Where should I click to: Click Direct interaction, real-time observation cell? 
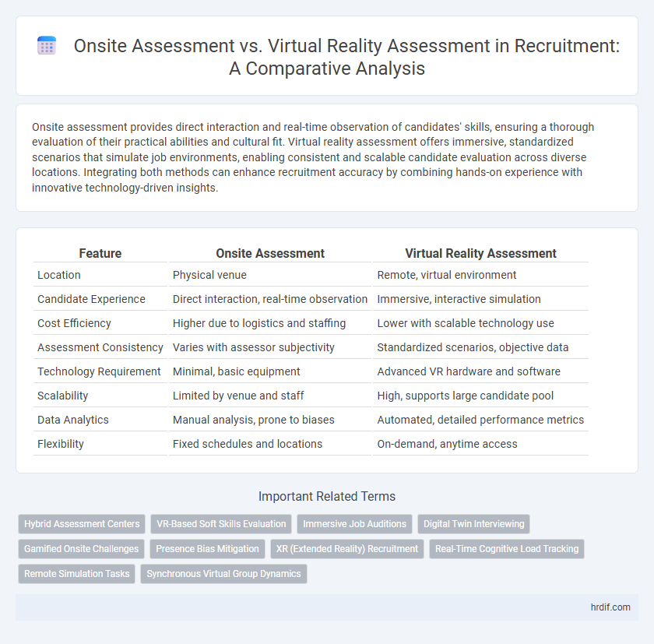tap(270, 299)
